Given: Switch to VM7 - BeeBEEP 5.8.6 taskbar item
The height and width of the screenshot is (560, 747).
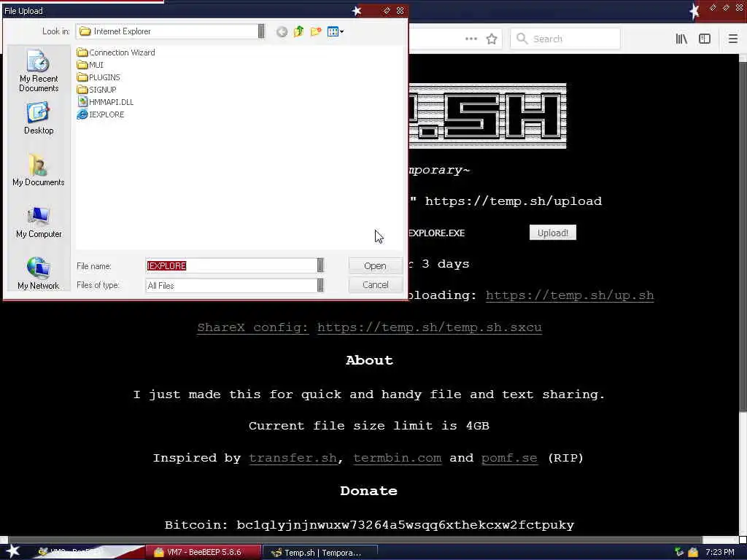Looking at the screenshot, I should [x=204, y=553].
